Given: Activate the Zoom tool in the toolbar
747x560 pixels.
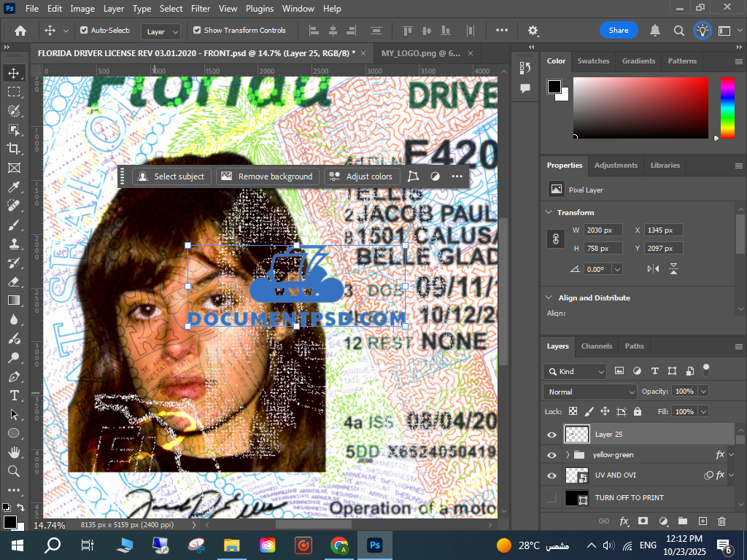Looking at the screenshot, I should tap(14, 471).
